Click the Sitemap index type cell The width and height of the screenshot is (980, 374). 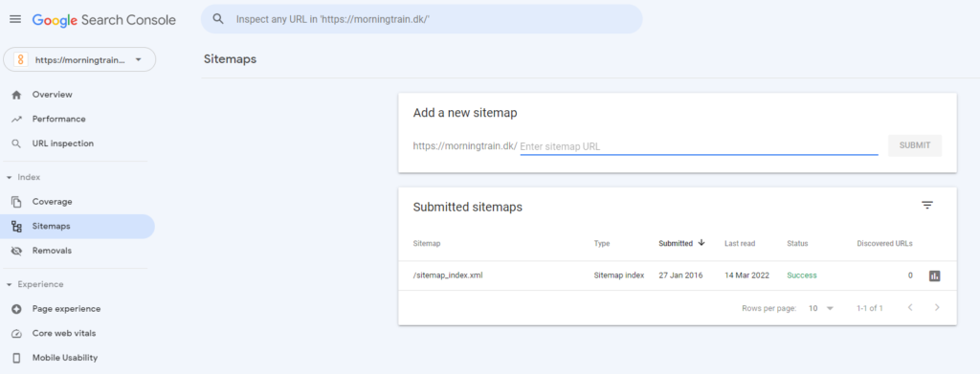(x=619, y=275)
